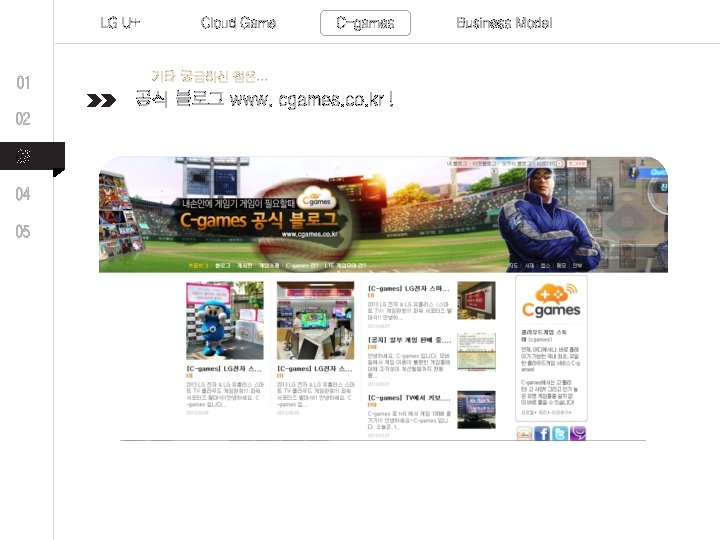Image resolution: width=720 pixels, height=540 pixels.
Task: Click the double arrow bullet icon
Action: 101,100
